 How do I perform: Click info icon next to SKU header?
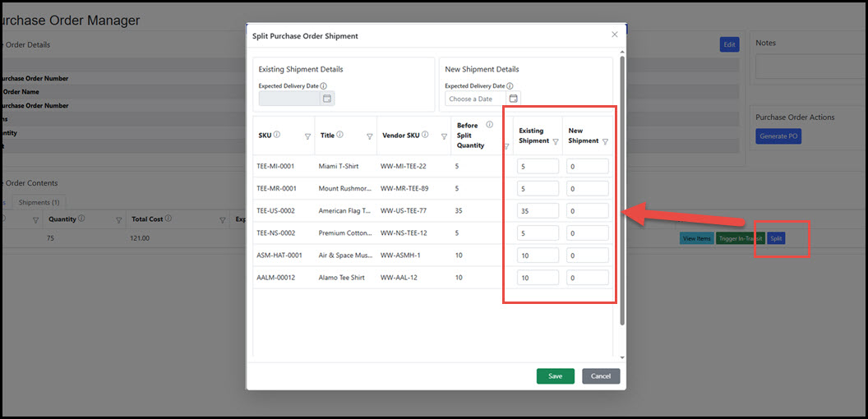point(276,136)
